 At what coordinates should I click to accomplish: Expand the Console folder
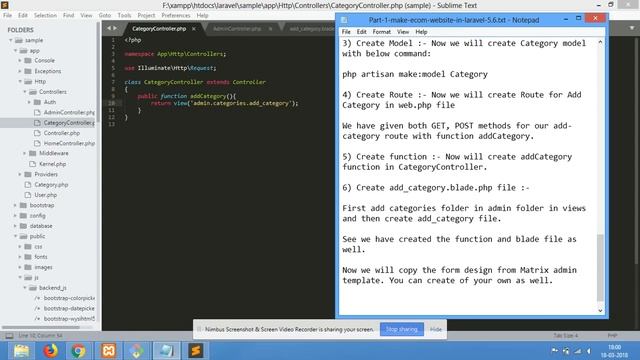pyautogui.click(x=20, y=60)
